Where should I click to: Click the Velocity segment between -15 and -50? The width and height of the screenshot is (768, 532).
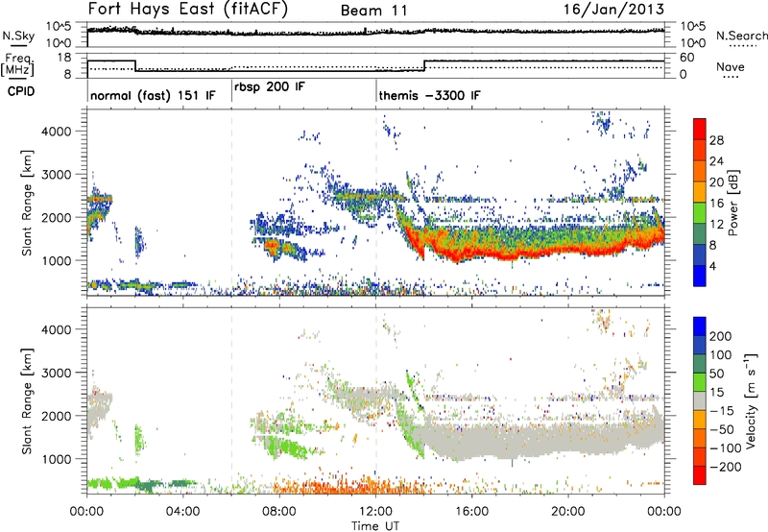pos(700,420)
